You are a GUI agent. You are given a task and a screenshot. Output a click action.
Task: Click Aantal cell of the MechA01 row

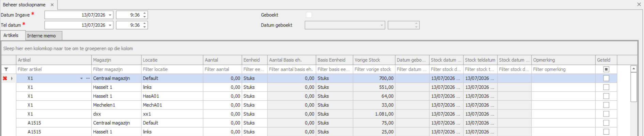pos(223,105)
